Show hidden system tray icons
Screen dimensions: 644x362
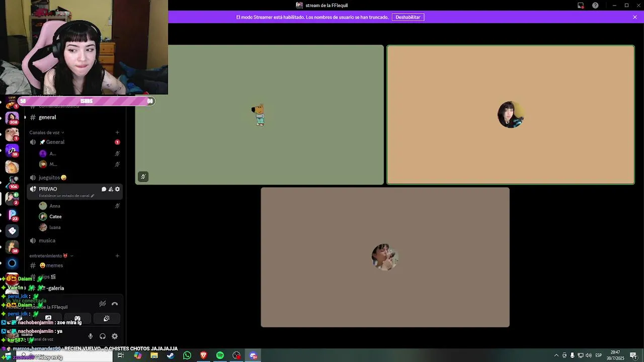click(x=556, y=355)
